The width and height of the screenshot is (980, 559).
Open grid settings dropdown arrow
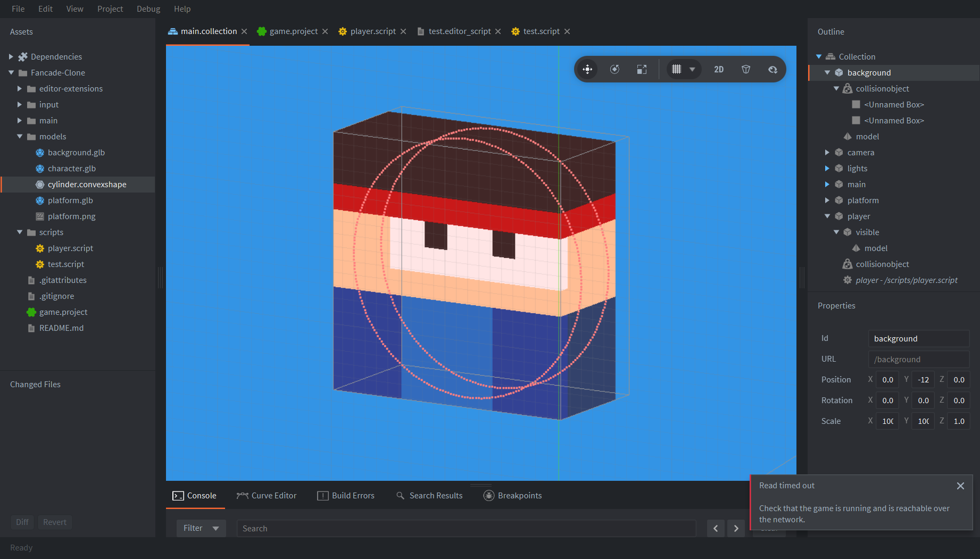(x=692, y=69)
